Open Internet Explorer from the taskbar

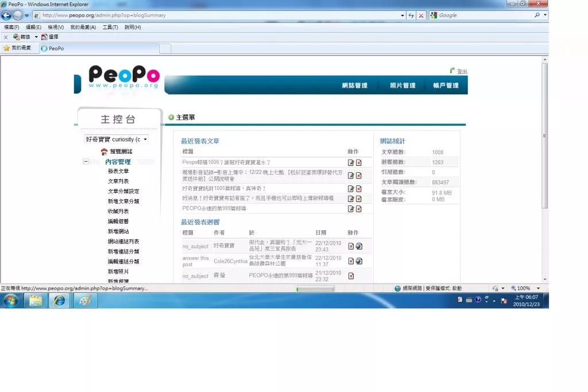[x=59, y=301]
